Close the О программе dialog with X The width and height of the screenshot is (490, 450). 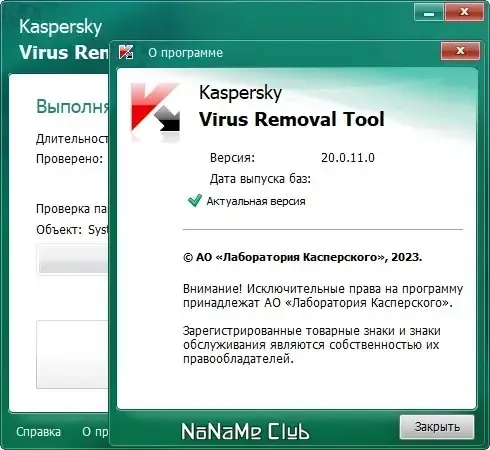tap(460, 51)
